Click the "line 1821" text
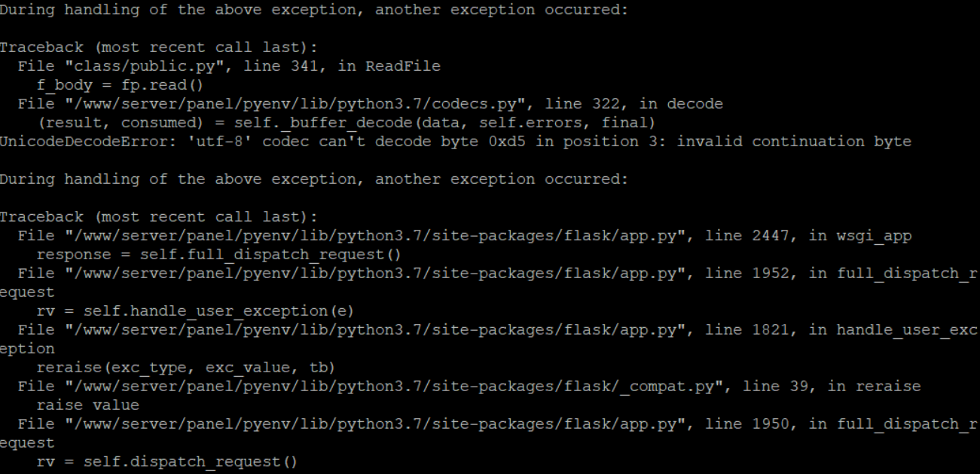Screen dimensions: 980x474 (x=747, y=330)
